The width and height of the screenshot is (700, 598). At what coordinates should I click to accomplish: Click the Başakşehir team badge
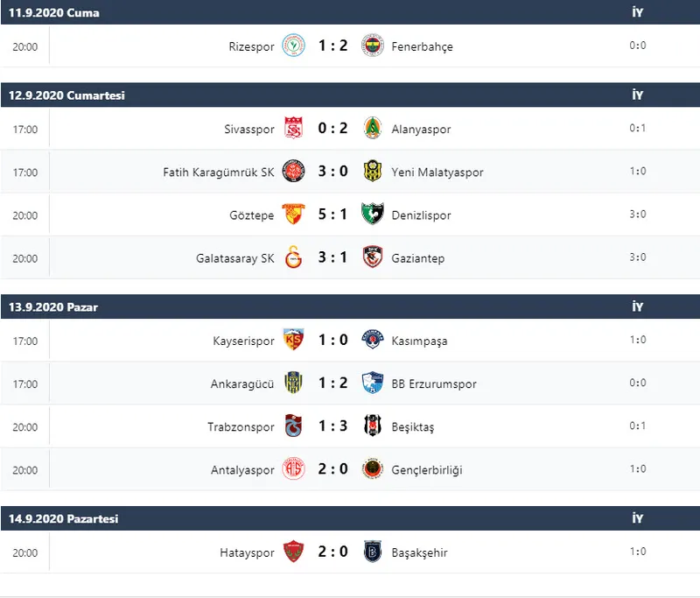373,553
